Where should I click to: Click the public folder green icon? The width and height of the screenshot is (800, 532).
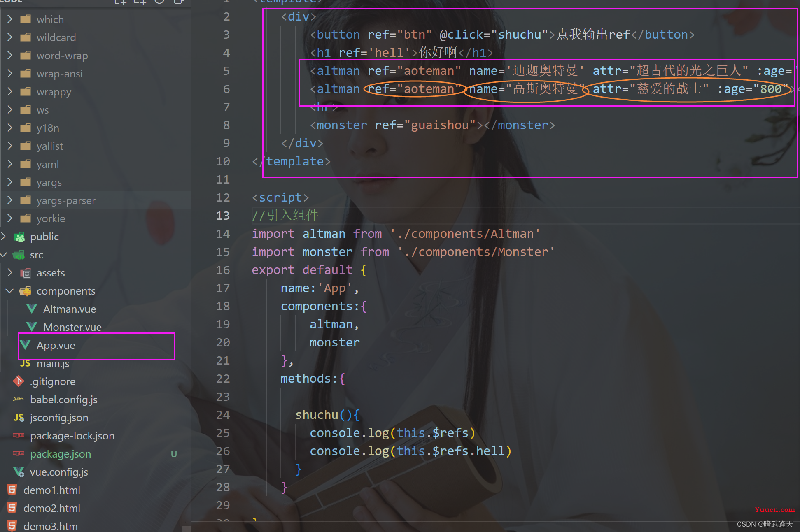(19, 237)
